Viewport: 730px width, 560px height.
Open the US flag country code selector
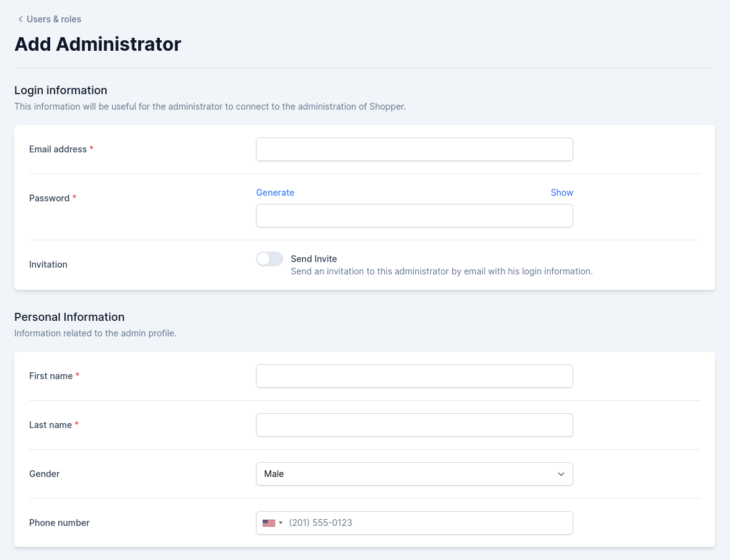click(x=272, y=523)
